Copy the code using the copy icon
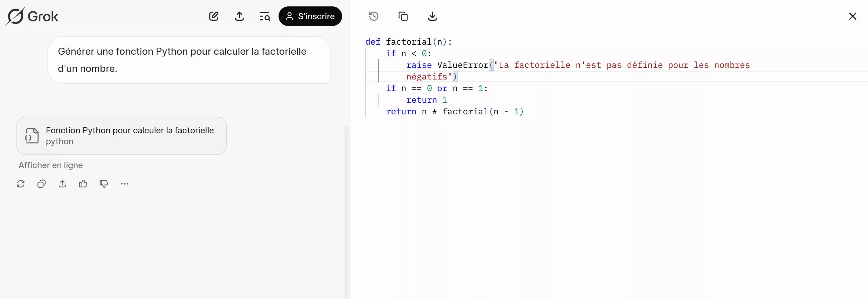 (403, 16)
